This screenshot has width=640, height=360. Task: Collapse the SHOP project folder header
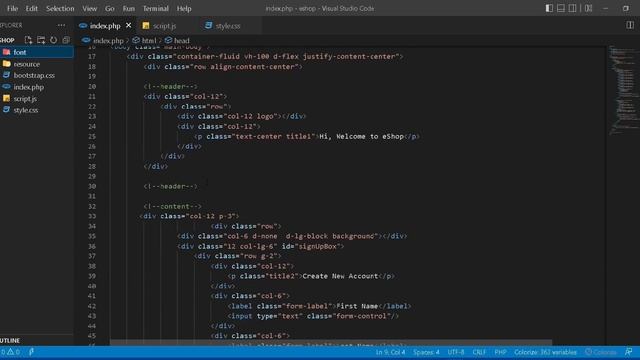(x=7, y=40)
